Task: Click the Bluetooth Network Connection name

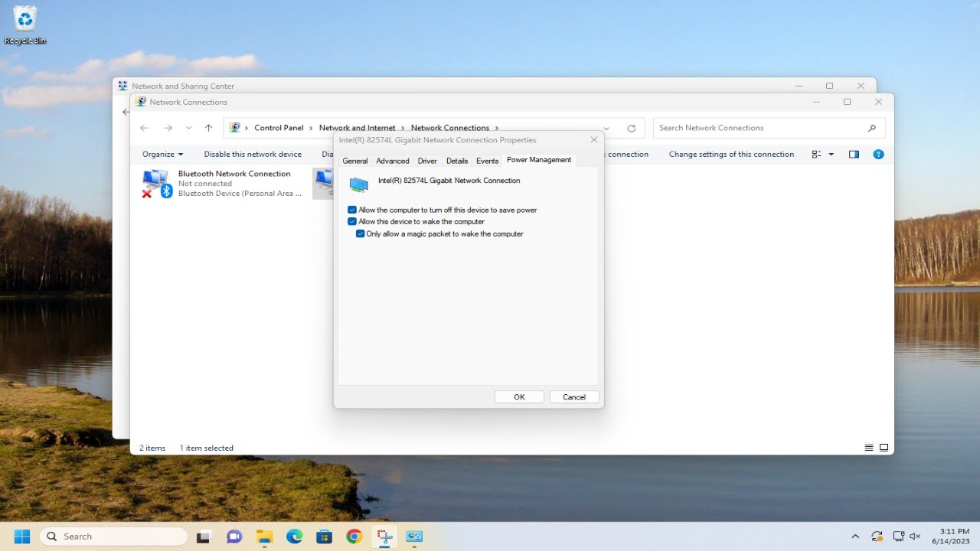Action: tap(234, 174)
